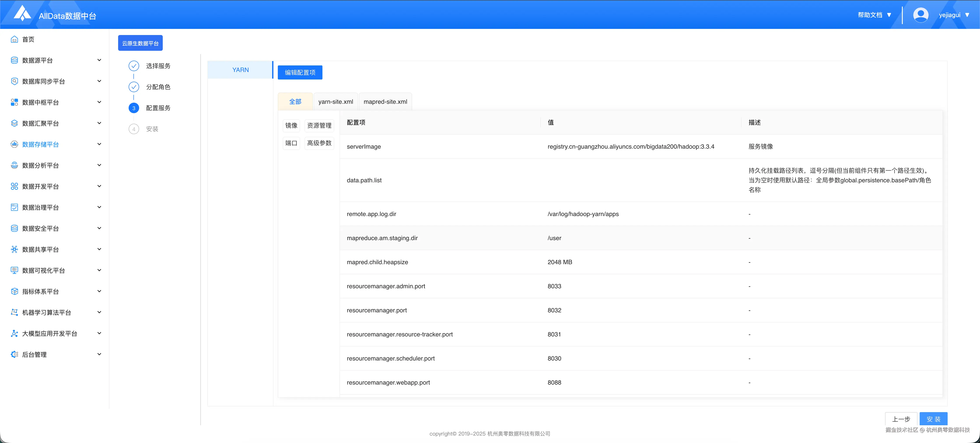980x443 pixels.
Task: Expand the 后台管理 menu chevron
Action: [x=99, y=354]
